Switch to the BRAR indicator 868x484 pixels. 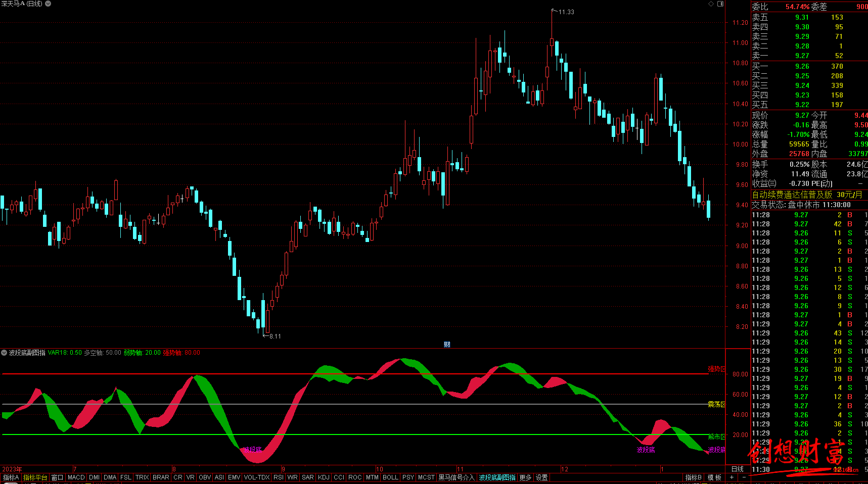(161, 477)
